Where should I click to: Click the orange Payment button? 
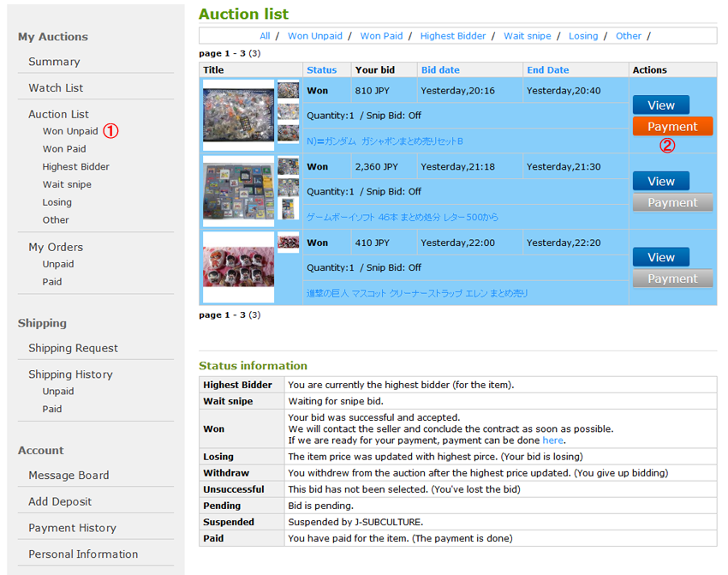click(x=672, y=126)
